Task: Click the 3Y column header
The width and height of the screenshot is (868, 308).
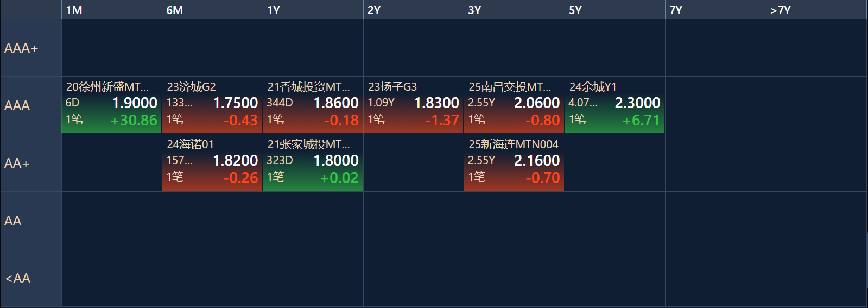Action: click(x=514, y=10)
